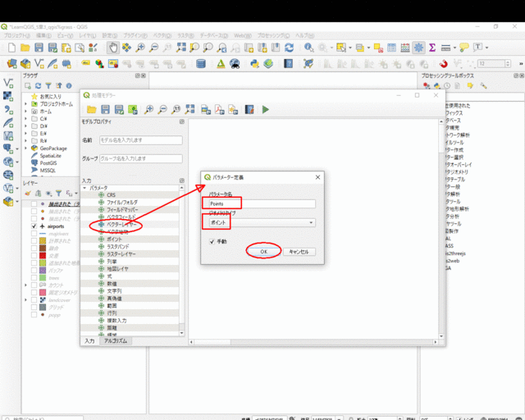Open the レイヤ menu

88,35
